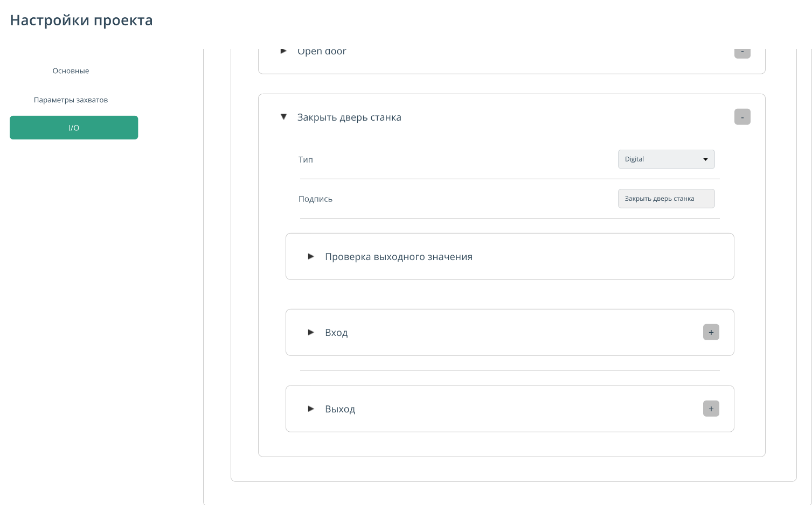
Task: Remove the Закрыть дверь станка item via minus button
Action: click(x=742, y=117)
